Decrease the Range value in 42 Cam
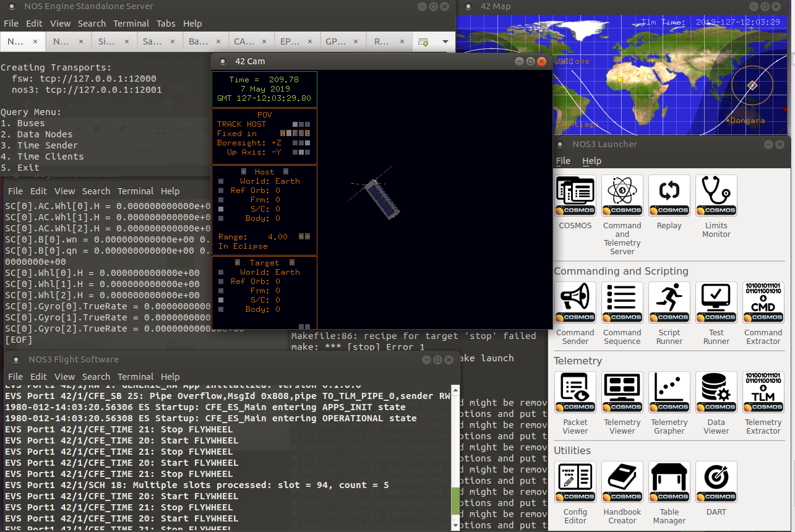The width and height of the screenshot is (795, 532). tap(307, 236)
